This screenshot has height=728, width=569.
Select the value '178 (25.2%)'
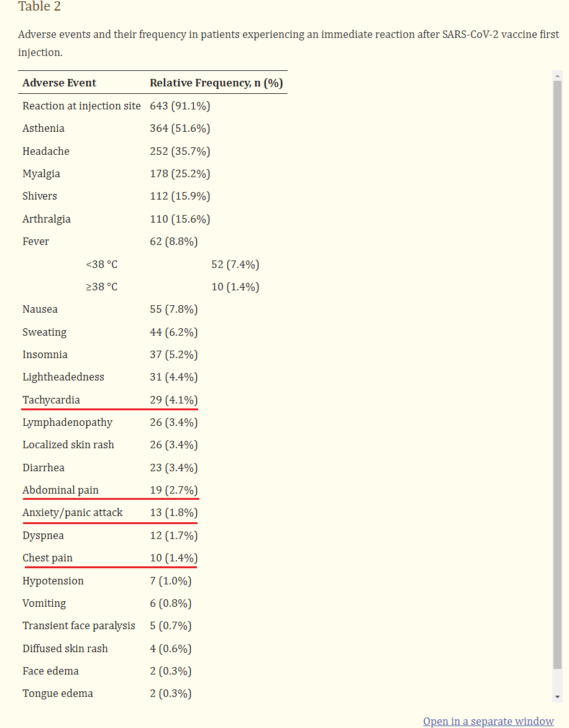pos(180,173)
